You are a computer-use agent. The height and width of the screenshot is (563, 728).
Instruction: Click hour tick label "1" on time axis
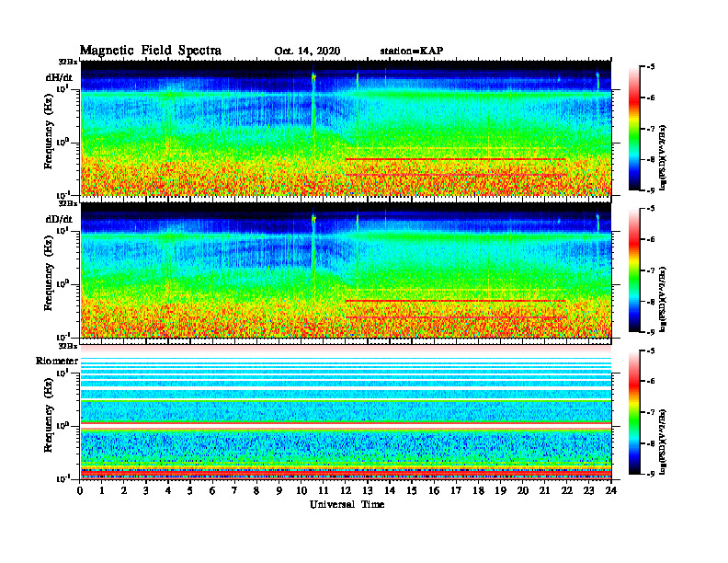pos(102,491)
